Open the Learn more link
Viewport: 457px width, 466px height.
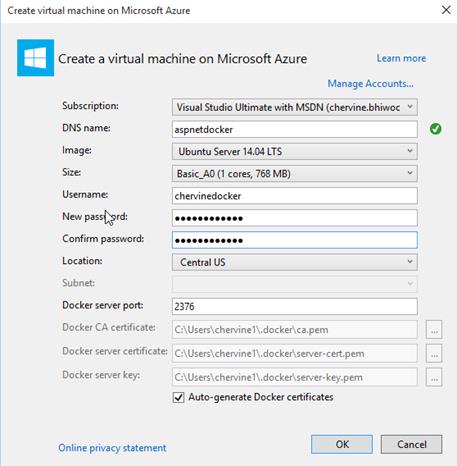(401, 58)
